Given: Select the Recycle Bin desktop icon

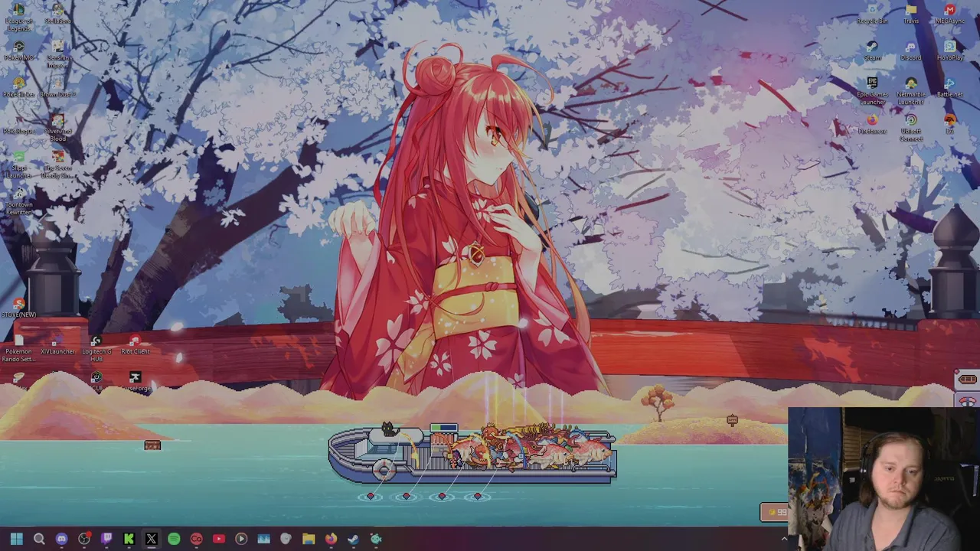Looking at the screenshot, I should coord(872,14).
